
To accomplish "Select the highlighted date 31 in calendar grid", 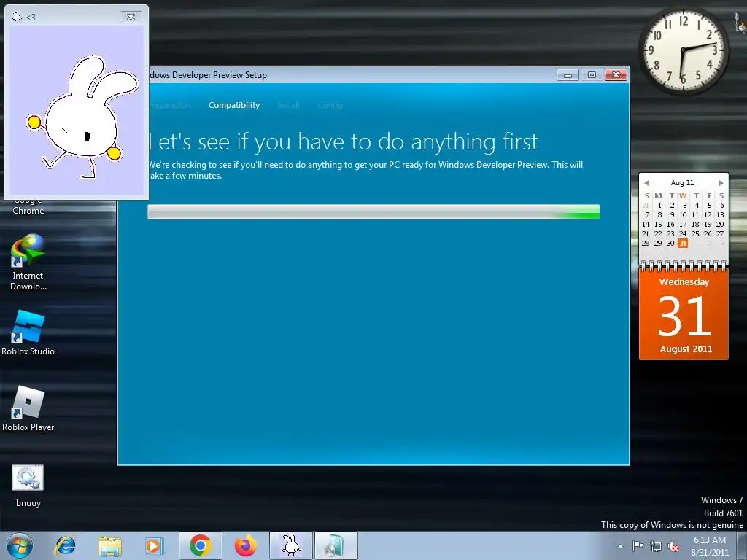I will click(683, 243).
